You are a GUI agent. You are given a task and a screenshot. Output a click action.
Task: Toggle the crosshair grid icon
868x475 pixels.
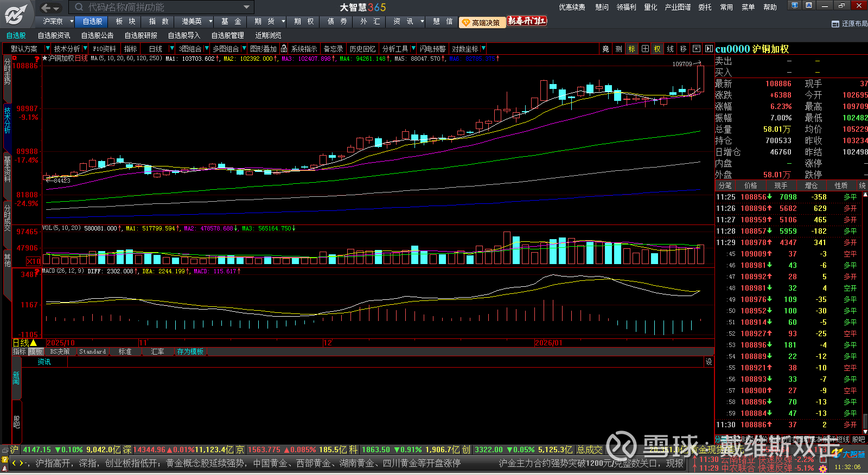click(645, 49)
